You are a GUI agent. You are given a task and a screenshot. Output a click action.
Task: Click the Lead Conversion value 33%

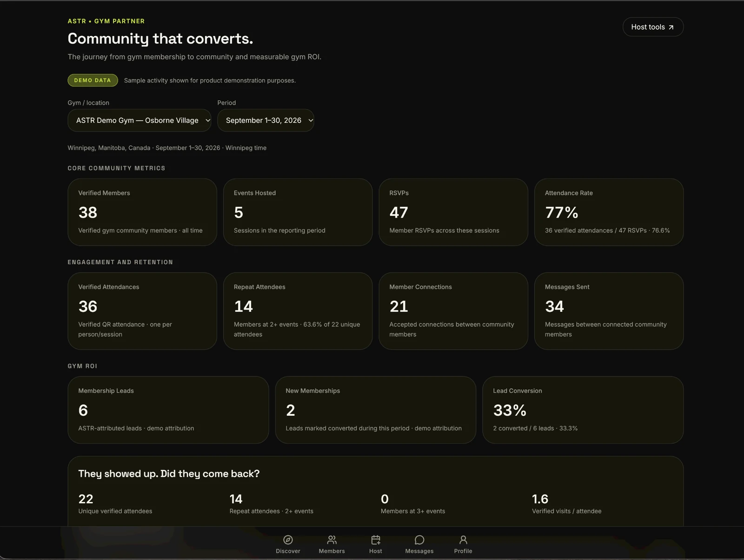click(x=510, y=410)
